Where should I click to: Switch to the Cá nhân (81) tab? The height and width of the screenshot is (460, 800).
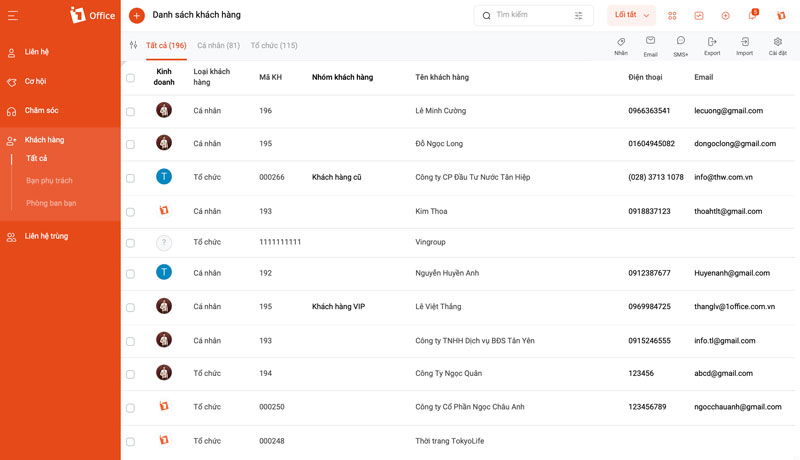(218, 45)
